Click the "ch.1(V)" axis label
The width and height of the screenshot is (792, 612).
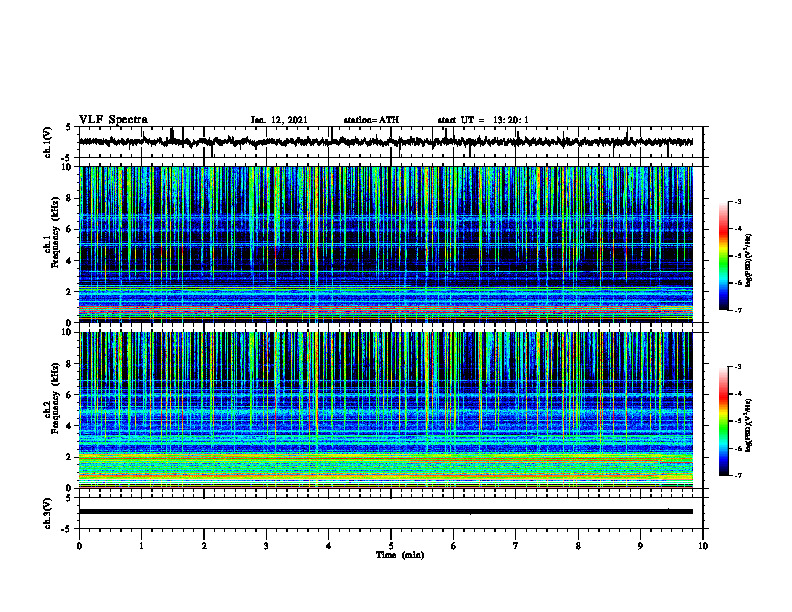[x=48, y=142]
